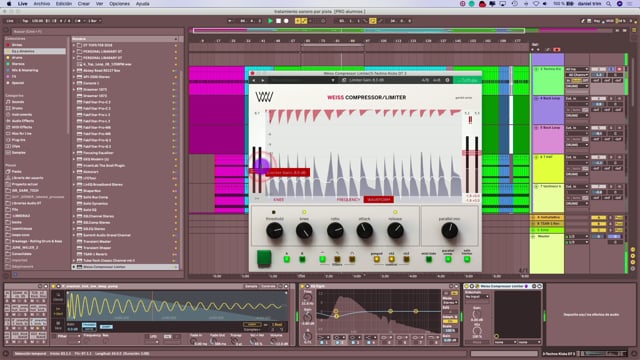The height and width of the screenshot is (360, 640).
Task: Expand the API-2500 Stereo entry
Action: coord(74,77)
